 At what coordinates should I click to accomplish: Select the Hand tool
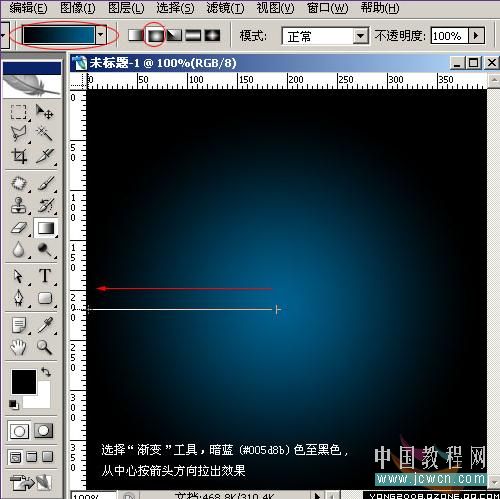point(18,347)
